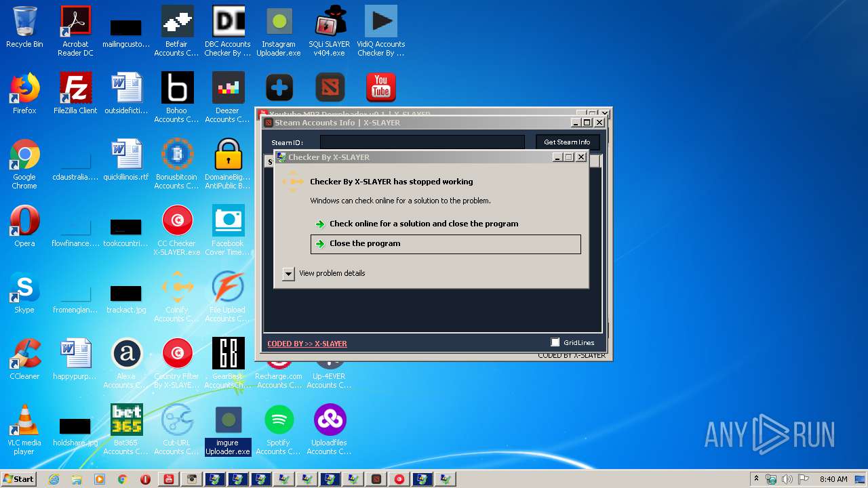Open outsideficti Word document
The image size is (868, 488).
[126, 94]
